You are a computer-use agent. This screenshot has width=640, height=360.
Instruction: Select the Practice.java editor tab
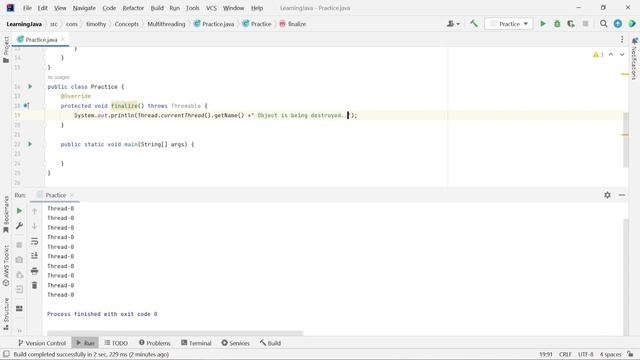coord(41,40)
